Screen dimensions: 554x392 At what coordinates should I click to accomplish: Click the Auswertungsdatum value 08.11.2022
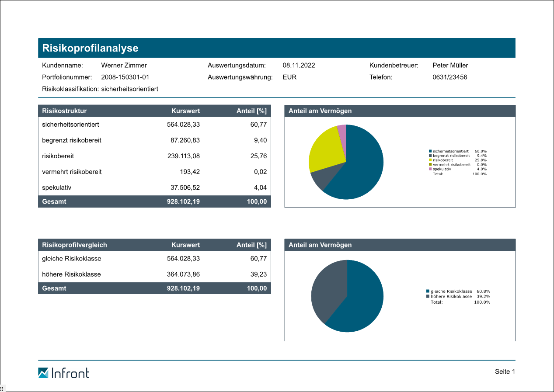point(299,66)
